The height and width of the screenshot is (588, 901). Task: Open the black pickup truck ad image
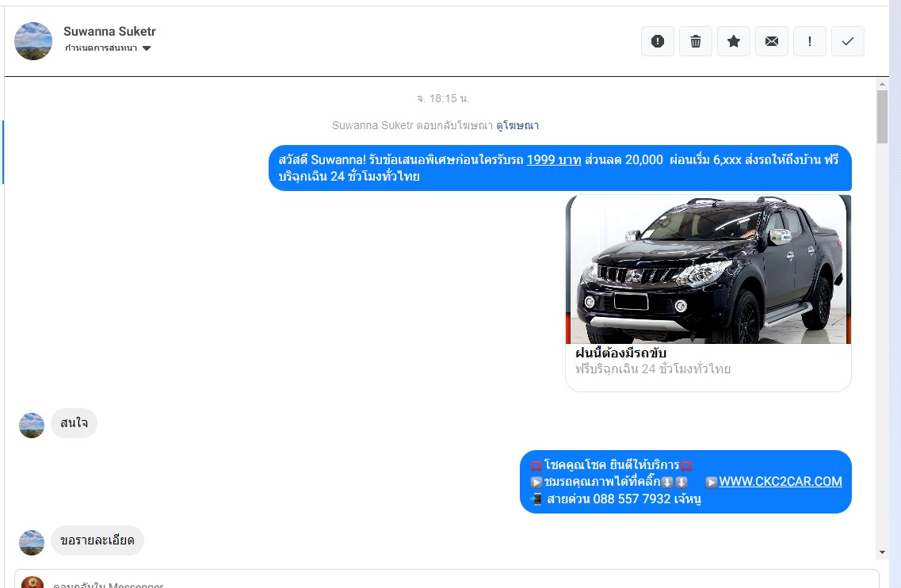coord(708,269)
